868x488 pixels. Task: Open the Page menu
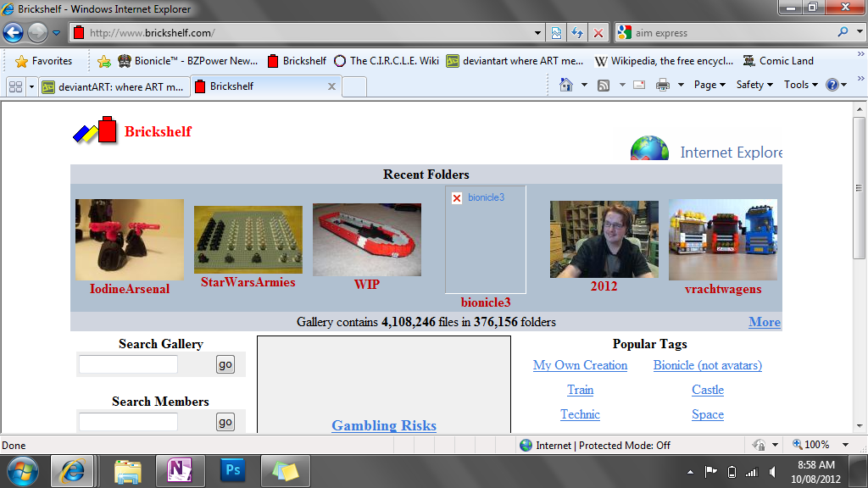(709, 85)
